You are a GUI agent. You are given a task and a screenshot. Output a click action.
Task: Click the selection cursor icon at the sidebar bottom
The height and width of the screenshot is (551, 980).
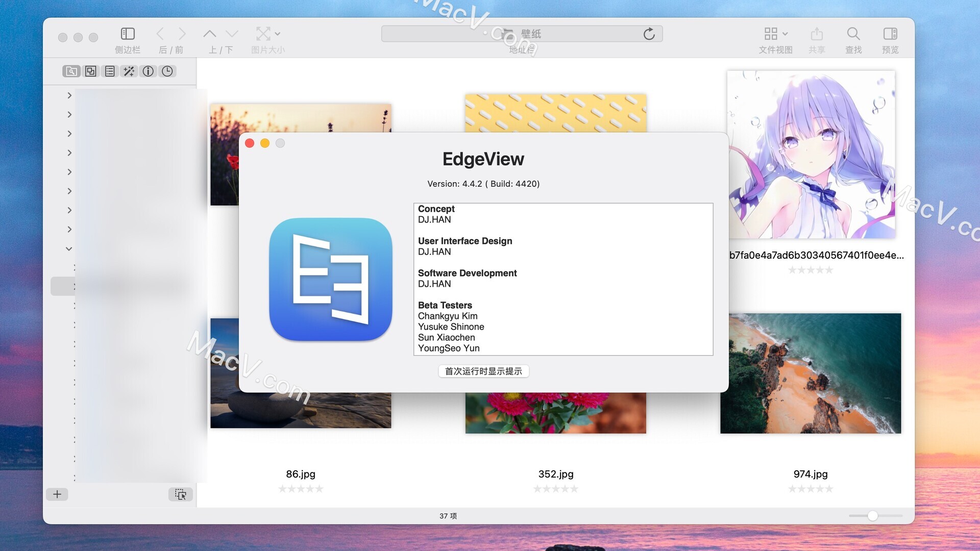[181, 494]
